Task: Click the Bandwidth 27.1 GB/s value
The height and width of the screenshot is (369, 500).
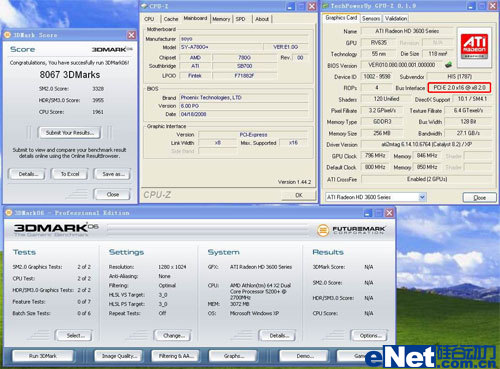Action: click(x=468, y=133)
